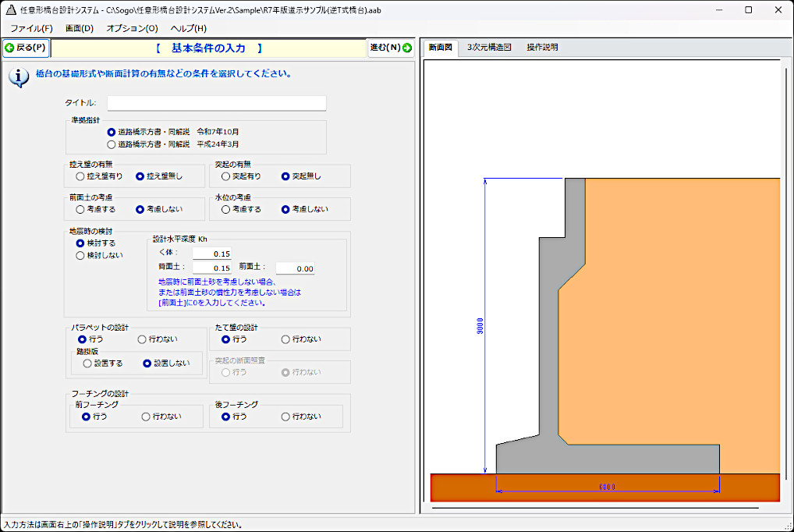This screenshot has width=794, height=532.
Task: Choose 考慮する for 前面土の考慮
Action: [80, 209]
